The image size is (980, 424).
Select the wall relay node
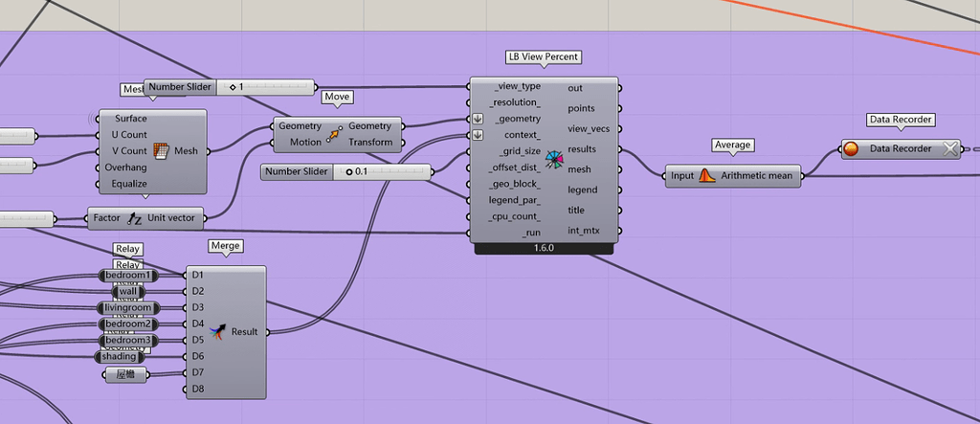[x=128, y=291]
